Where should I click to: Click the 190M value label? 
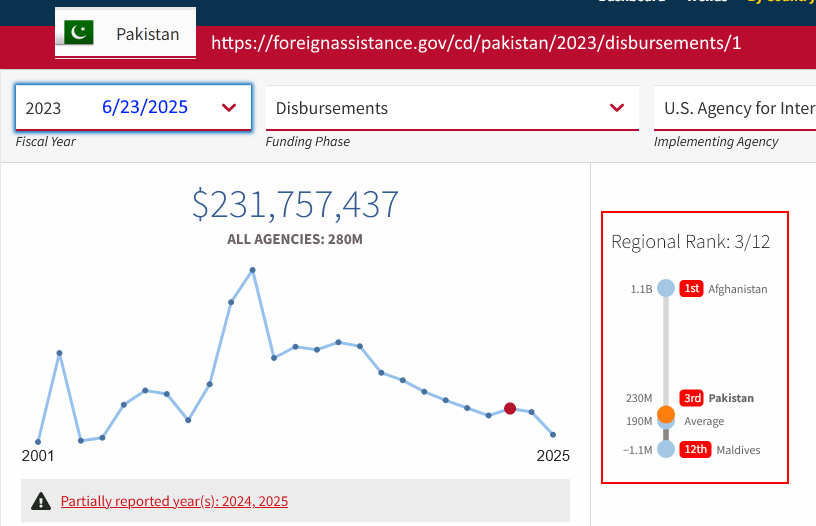point(639,421)
